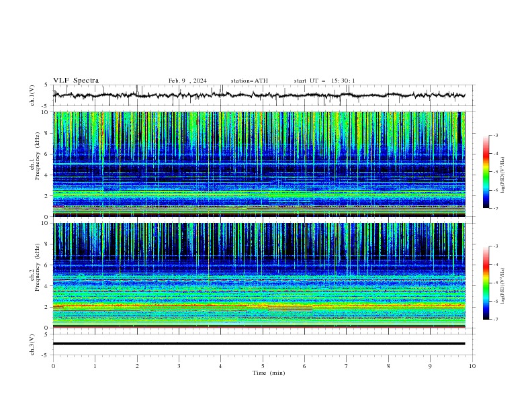Click the flat ch.3 voltage trace
The width and height of the screenshot is (532, 411).
coord(259,344)
